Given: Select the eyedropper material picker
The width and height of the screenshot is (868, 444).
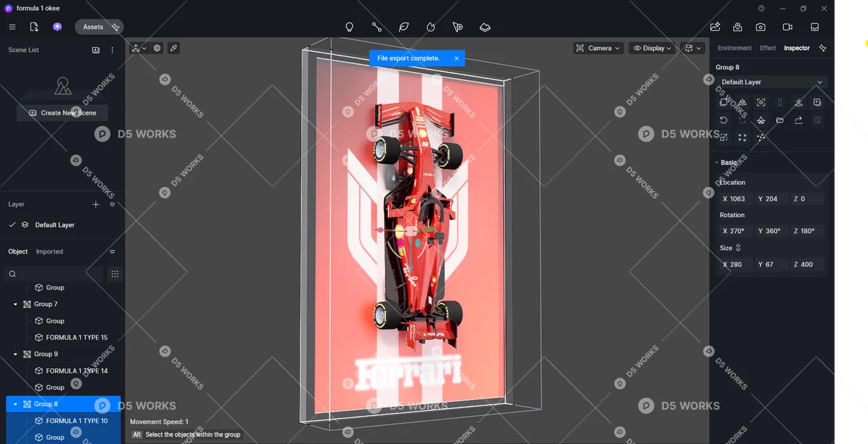Looking at the screenshot, I should click(x=174, y=48).
